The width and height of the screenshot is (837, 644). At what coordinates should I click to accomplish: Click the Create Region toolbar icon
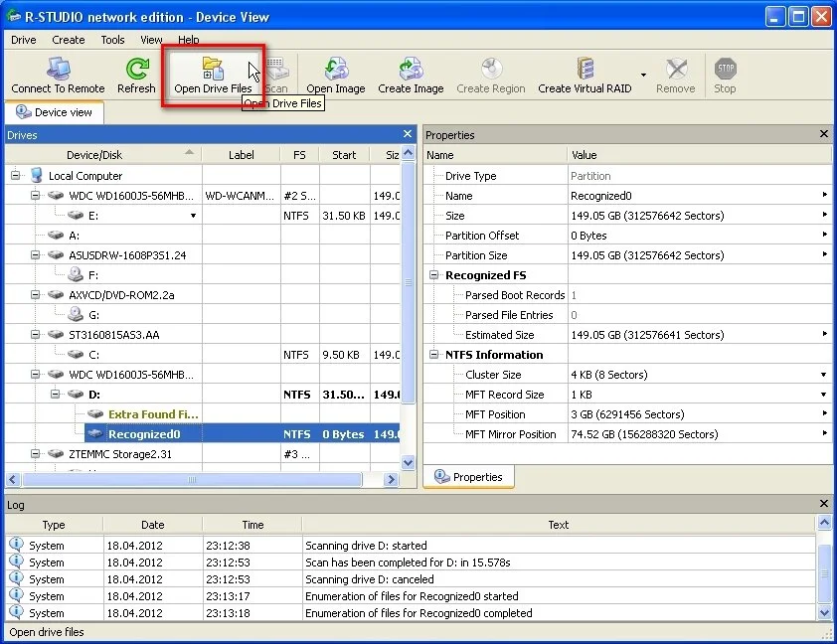[x=490, y=70]
